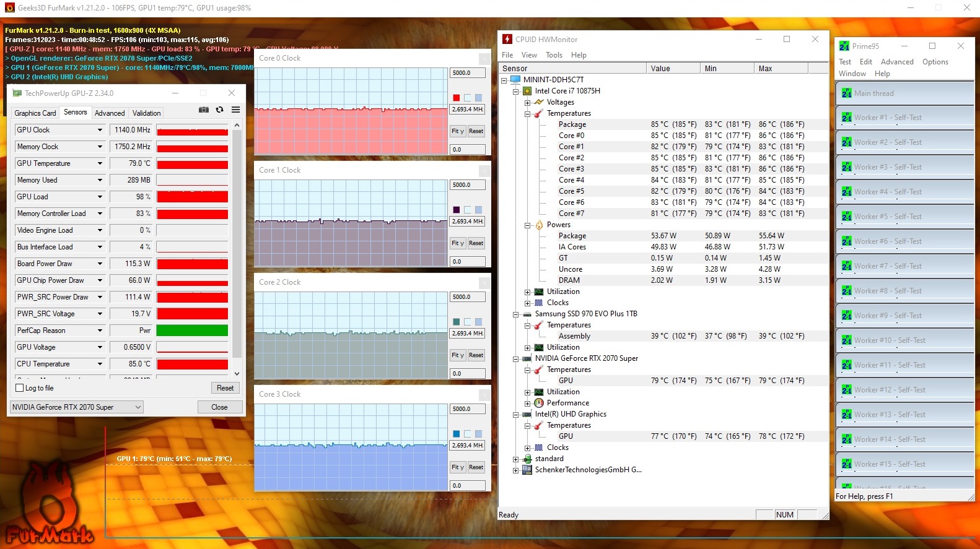The width and height of the screenshot is (980, 549).
Task: Click the 5000.0 max field in Core 0 Clock
Action: 467,73
